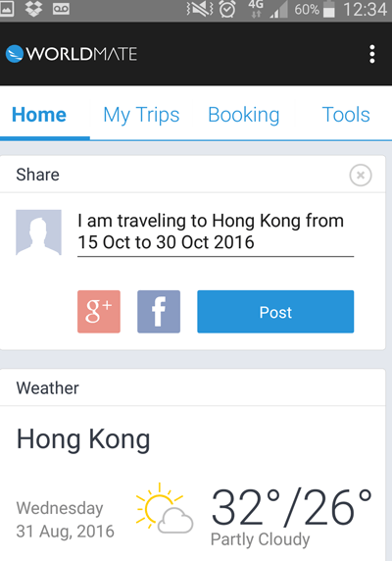Click the blue Post button
Screen dimensions: 392x561
pos(275,312)
